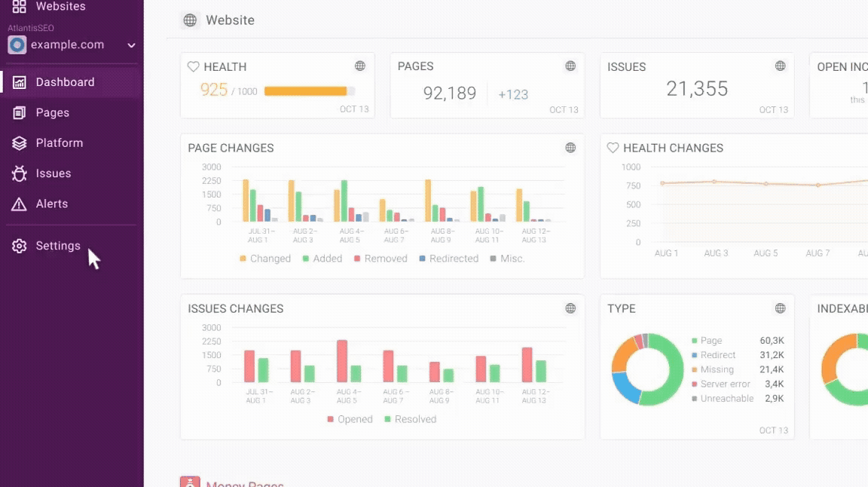This screenshot has width=868, height=487.
Task: Click the 31,2K Redirect value
Action: point(772,355)
